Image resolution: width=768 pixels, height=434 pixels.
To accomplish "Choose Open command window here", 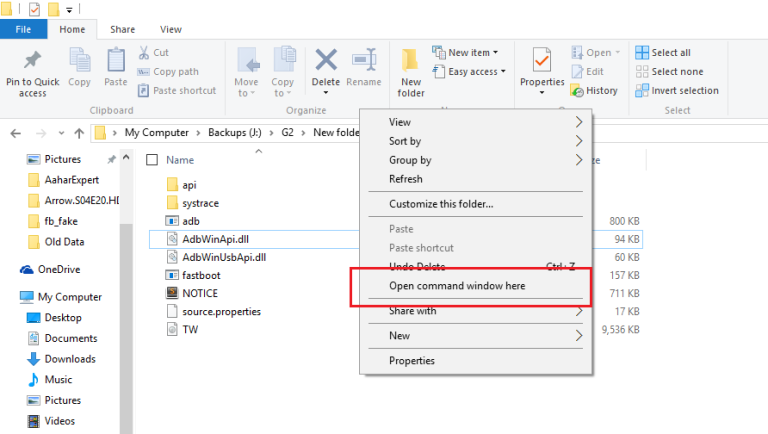I will click(x=456, y=286).
